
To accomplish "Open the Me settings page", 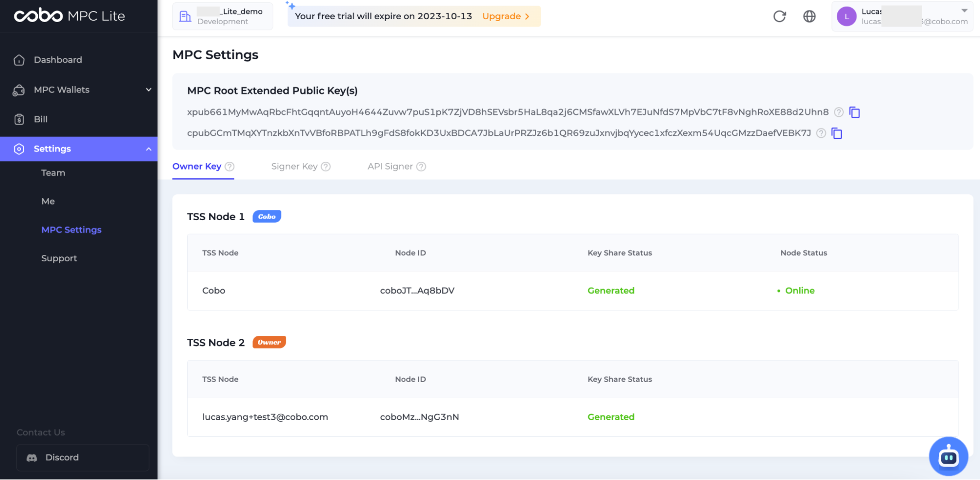I will pyautogui.click(x=48, y=202).
